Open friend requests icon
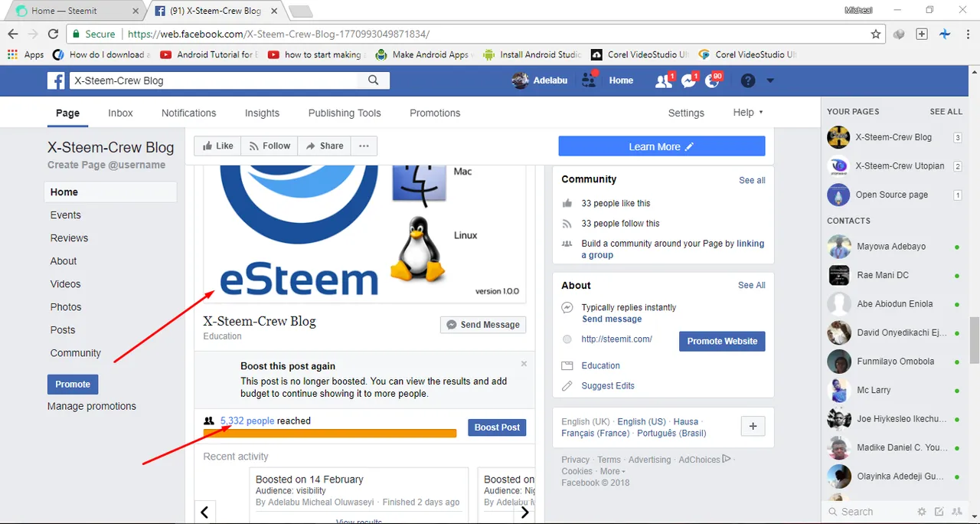Screen dimensions: 980x524 [663, 80]
